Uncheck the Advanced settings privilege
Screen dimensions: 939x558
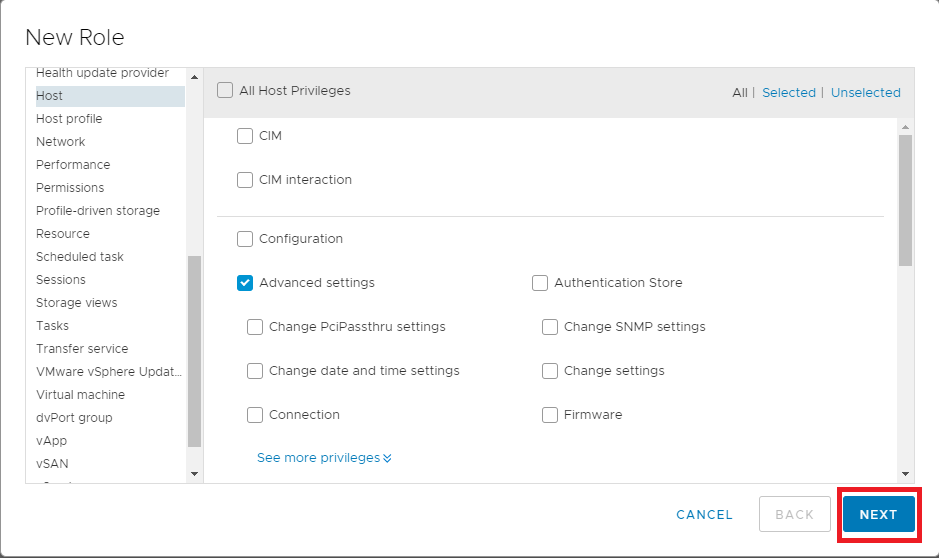pos(245,283)
